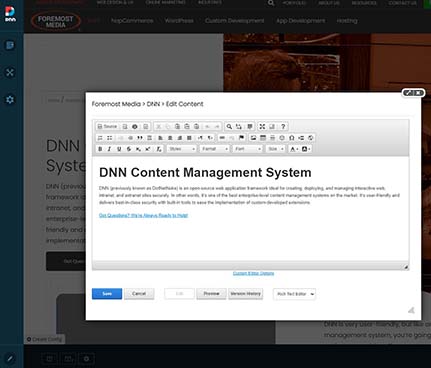Toggle italic formatting
The image size is (431, 368).
point(109,149)
